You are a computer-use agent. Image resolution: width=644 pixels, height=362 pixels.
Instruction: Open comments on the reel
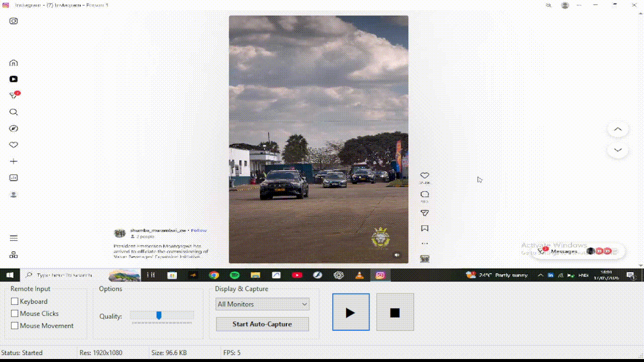click(x=425, y=194)
